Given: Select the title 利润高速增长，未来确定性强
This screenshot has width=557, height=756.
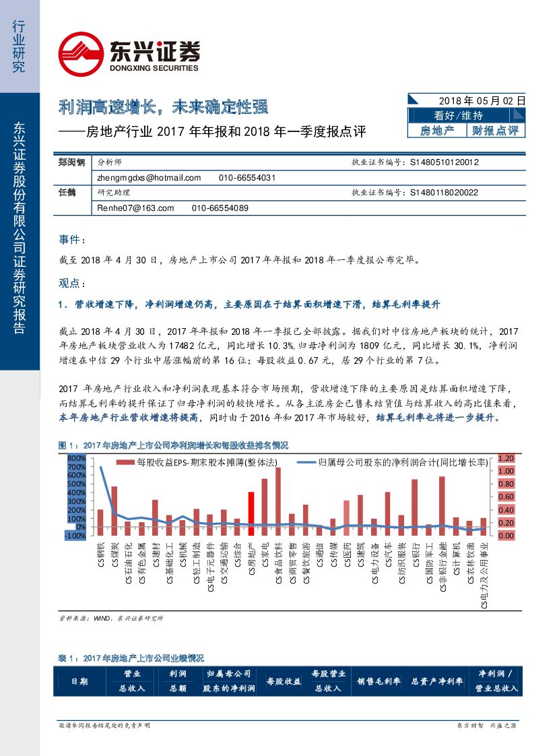Looking at the screenshot, I should tap(164, 106).
